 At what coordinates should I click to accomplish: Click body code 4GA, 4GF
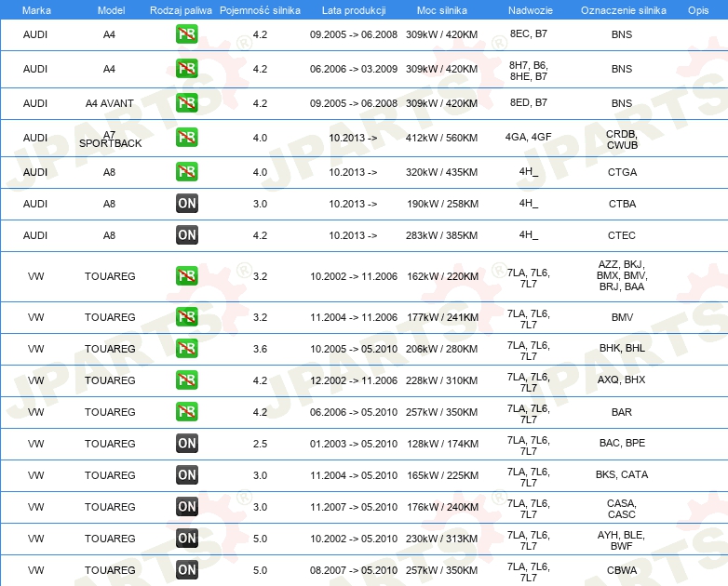pos(529,137)
